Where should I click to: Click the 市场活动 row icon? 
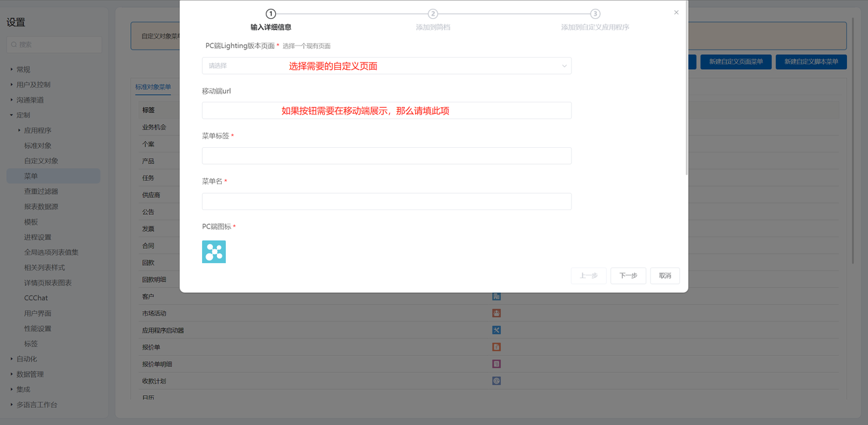[x=496, y=313]
